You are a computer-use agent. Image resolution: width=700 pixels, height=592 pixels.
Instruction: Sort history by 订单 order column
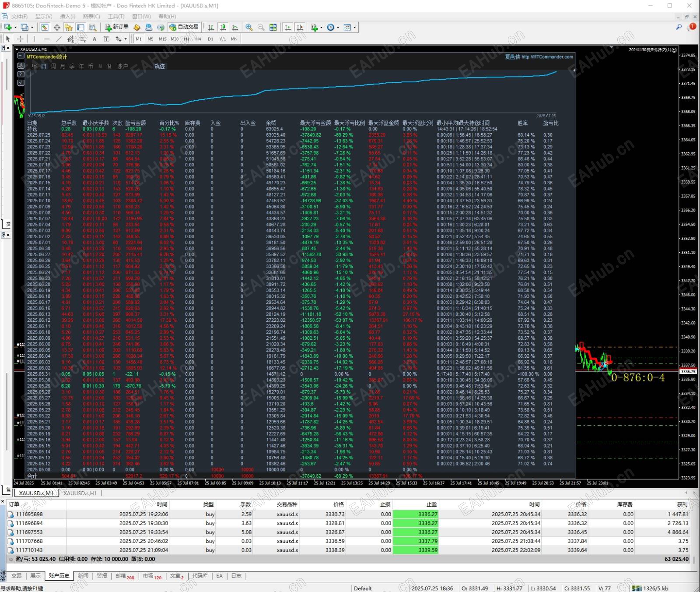click(14, 504)
